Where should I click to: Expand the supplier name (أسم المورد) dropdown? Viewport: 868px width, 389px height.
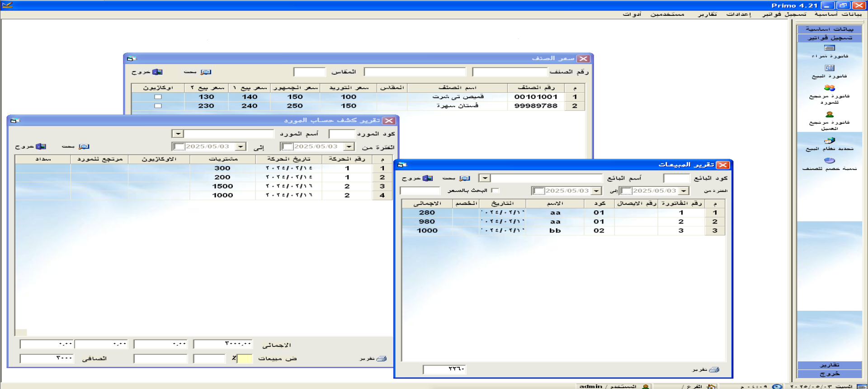click(x=178, y=134)
